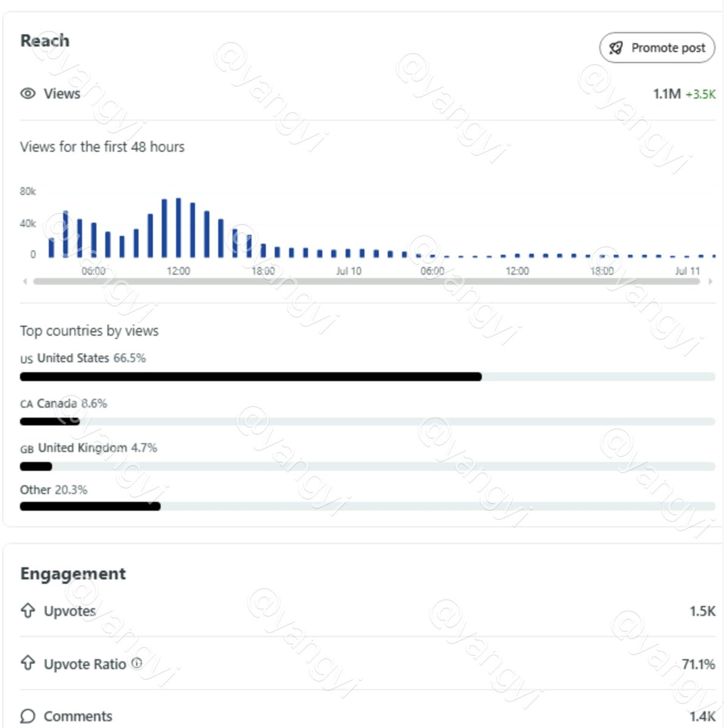Click the Canada 8.6% bar
This screenshot has height=728, width=724.
coord(367,422)
